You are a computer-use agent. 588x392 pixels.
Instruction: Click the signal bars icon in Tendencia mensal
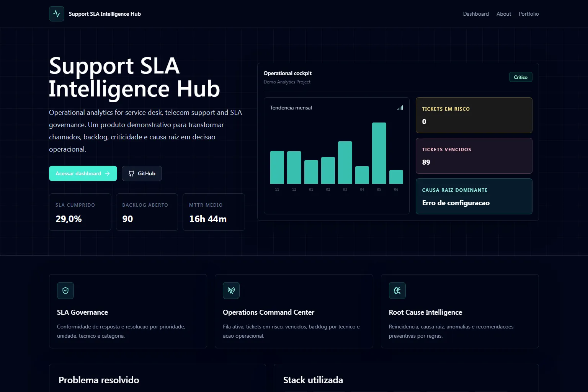(x=400, y=108)
